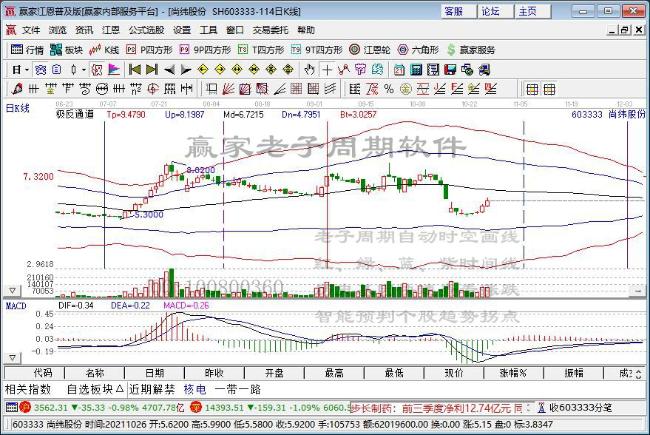Click the second grid layout icon
Image resolution: width=650 pixels, height=435 pixels.
point(549,89)
